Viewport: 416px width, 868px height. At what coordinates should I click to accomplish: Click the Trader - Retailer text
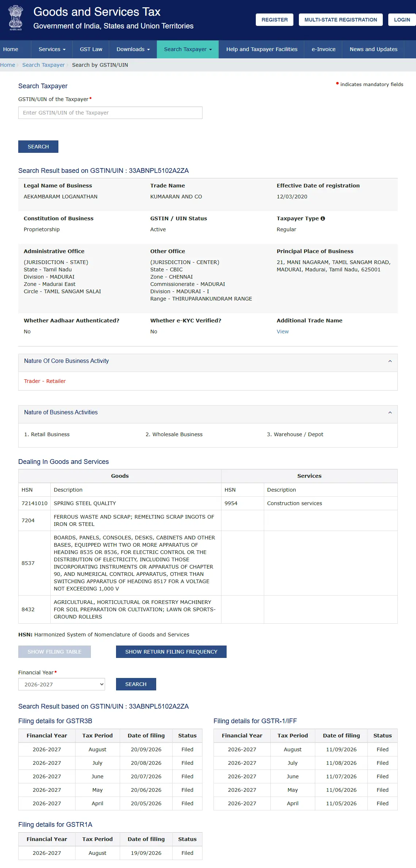(45, 381)
